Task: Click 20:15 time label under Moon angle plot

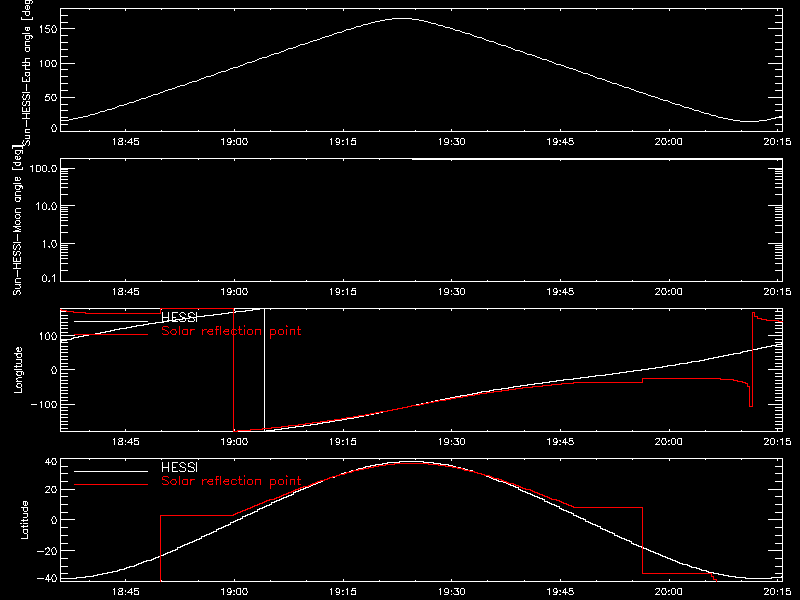Action: click(777, 292)
